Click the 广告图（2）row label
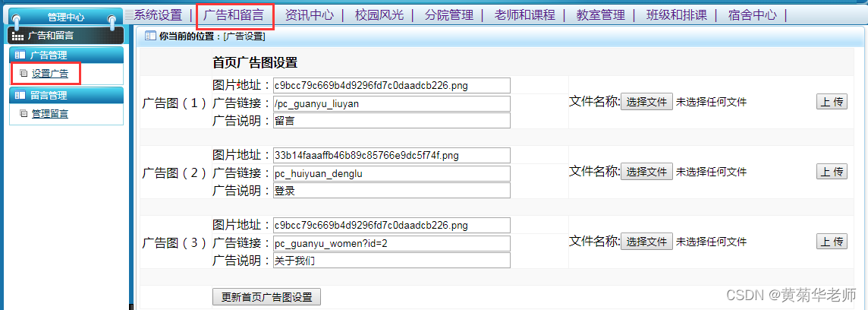The height and width of the screenshot is (310, 868). (x=175, y=173)
